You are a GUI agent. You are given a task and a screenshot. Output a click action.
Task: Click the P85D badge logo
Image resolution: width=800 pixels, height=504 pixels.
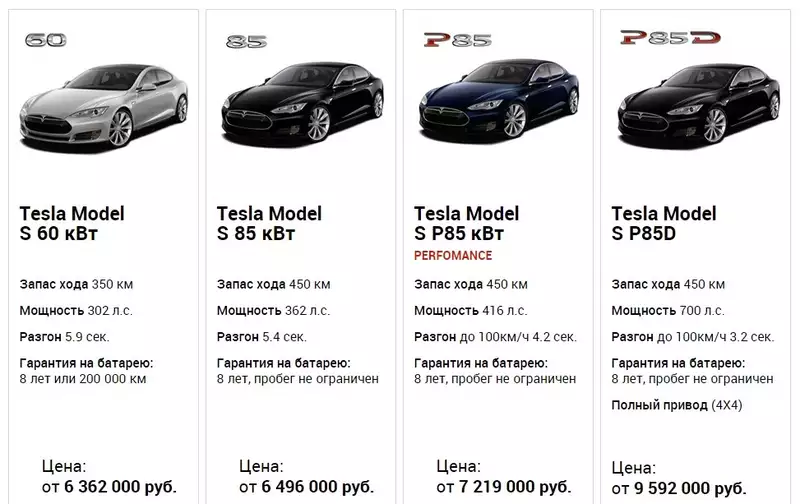pos(670,37)
